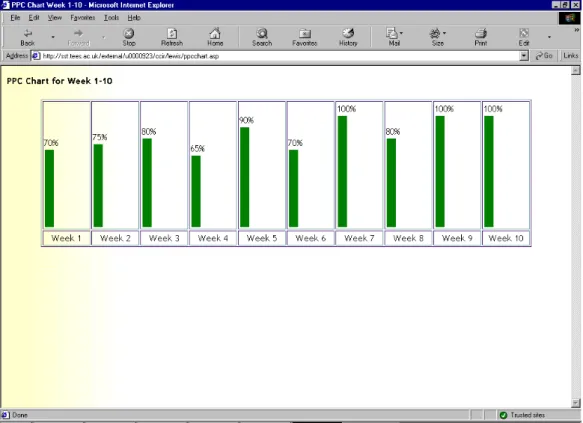This screenshot has width=583, height=423.
Task: Expand the Mail button dropdown arrow
Action: [401, 33]
